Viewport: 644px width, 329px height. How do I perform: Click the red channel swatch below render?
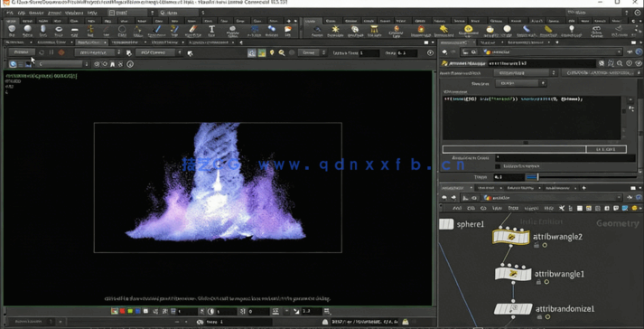123,311
